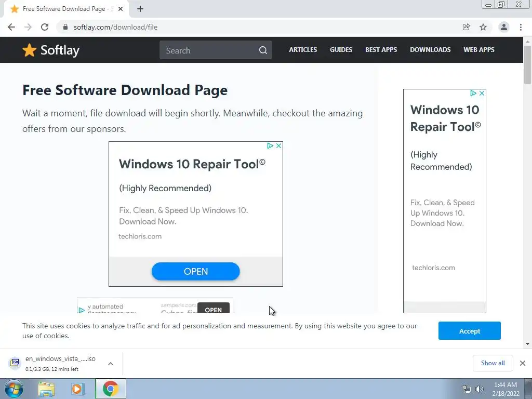Open the GUIDES menu
Image resolution: width=532 pixels, height=399 pixels.
(341, 50)
